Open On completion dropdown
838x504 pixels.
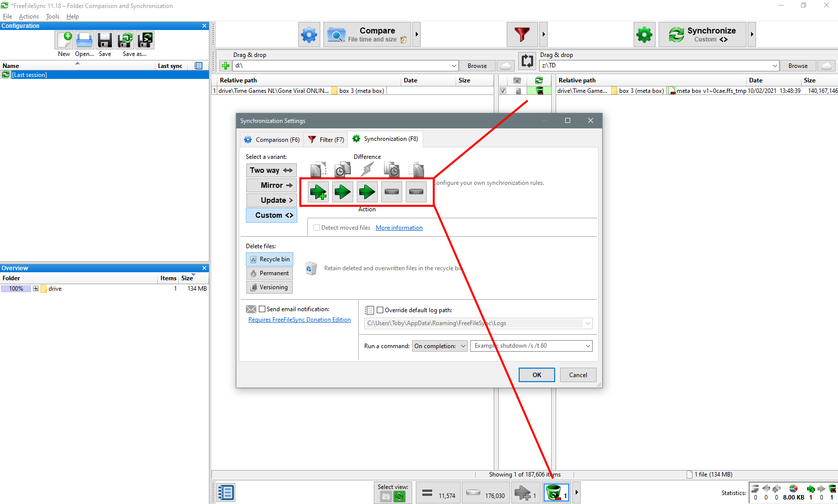[x=440, y=346]
